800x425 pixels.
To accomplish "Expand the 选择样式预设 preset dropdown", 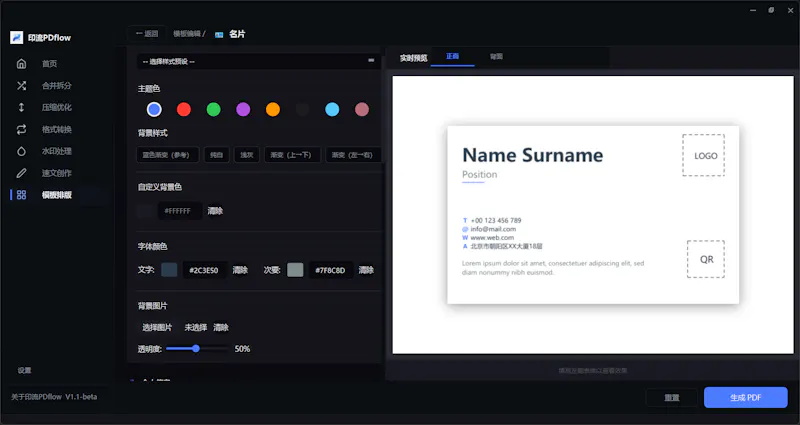I will click(258, 61).
